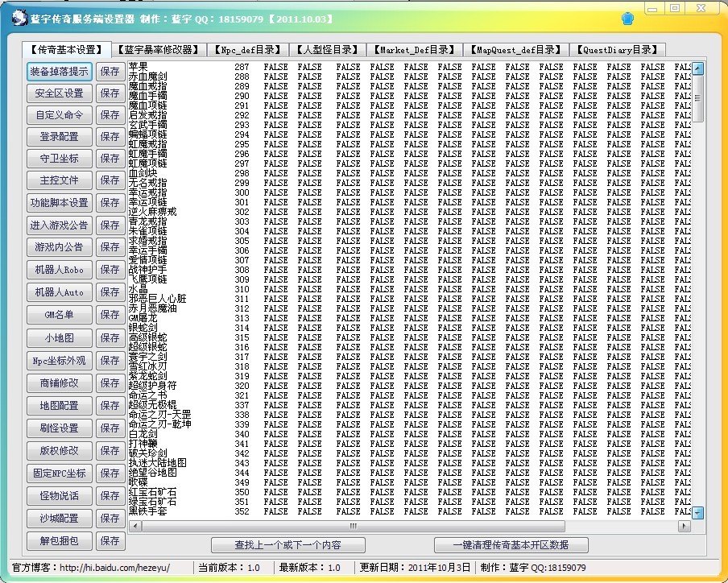
Task: Click the horizontal scrollbar left arrow
Action: pos(134,526)
